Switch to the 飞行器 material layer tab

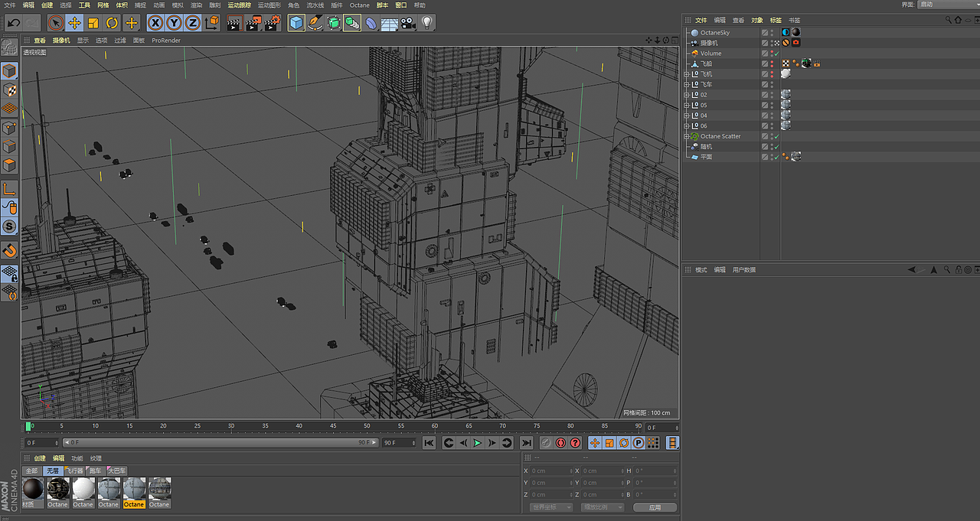click(x=74, y=471)
